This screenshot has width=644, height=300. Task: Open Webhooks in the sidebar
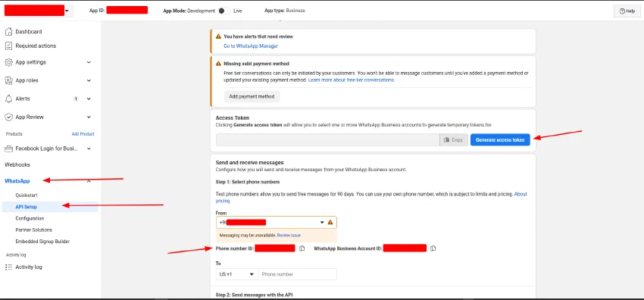(17, 164)
